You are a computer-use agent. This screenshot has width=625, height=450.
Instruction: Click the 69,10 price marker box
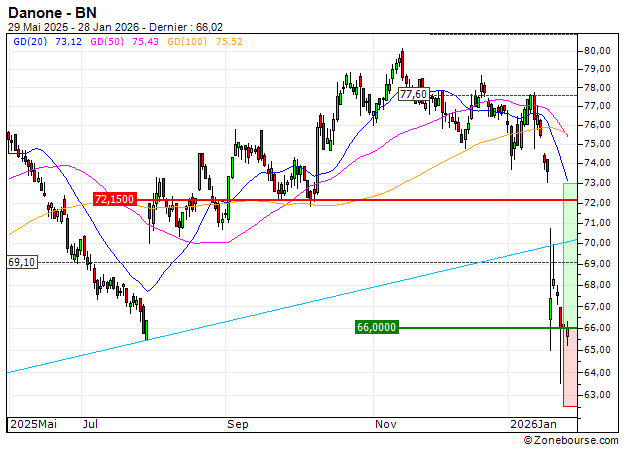point(22,262)
